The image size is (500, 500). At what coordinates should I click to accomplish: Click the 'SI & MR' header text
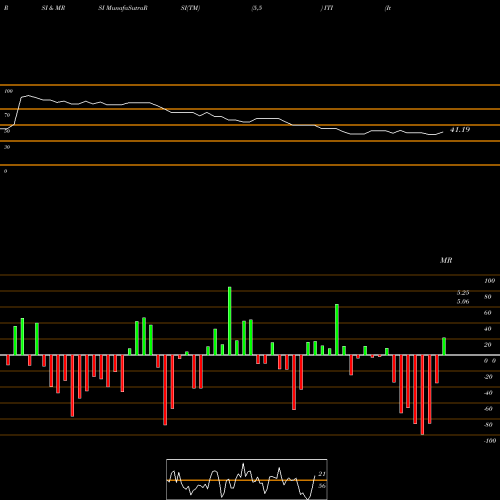click(x=53, y=8)
